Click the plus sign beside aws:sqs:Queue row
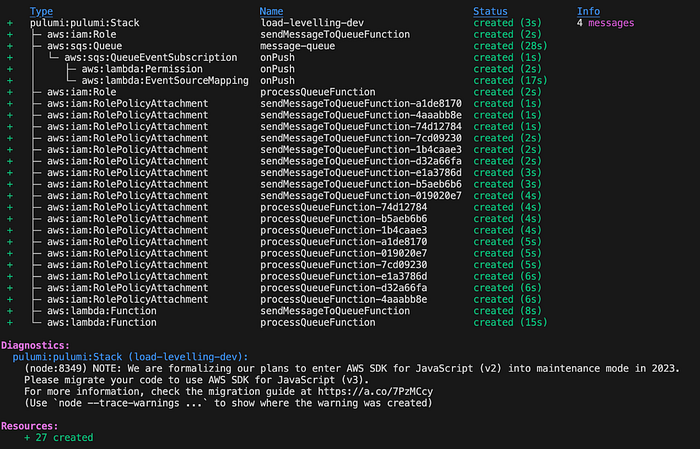Screen dimensions: 700x449 tap(10, 46)
